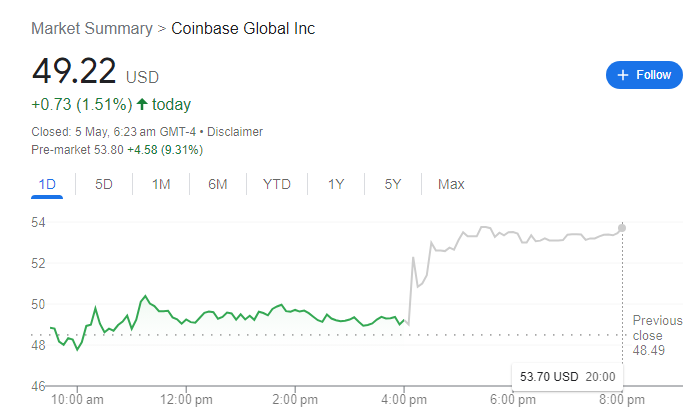
Task: Click the 10:00 am axis label
Action: 77,401
